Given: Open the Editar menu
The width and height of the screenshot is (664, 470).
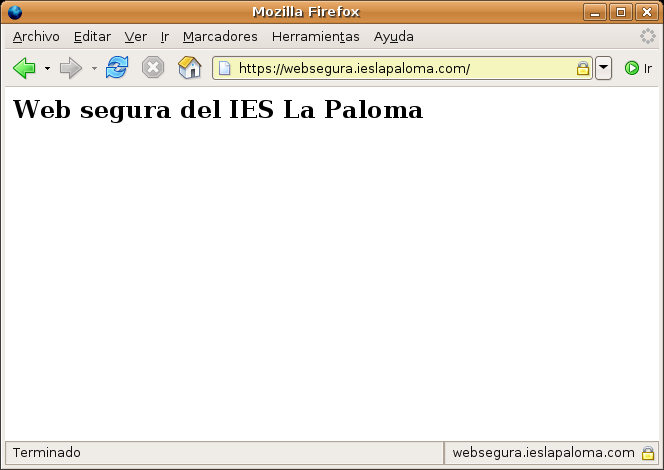Looking at the screenshot, I should pyautogui.click(x=92, y=37).
